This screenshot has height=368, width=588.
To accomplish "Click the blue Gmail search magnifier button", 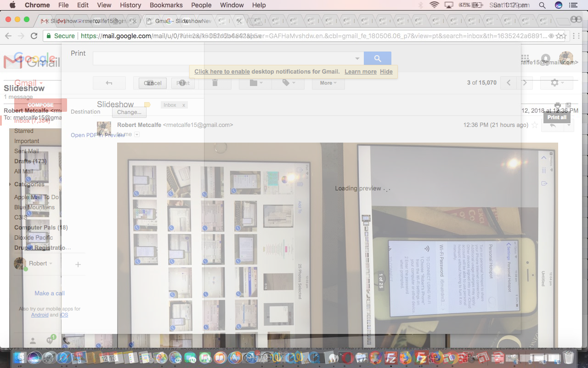I will [378, 58].
